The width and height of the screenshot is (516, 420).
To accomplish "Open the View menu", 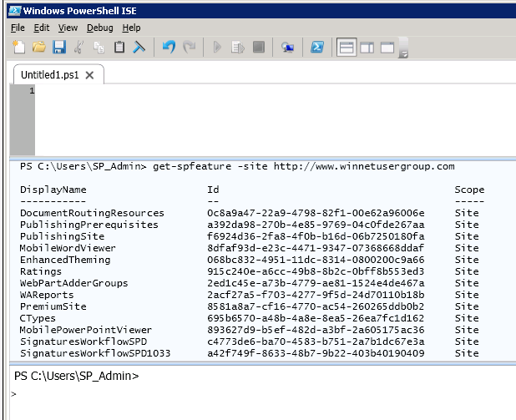I will coord(68,28).
